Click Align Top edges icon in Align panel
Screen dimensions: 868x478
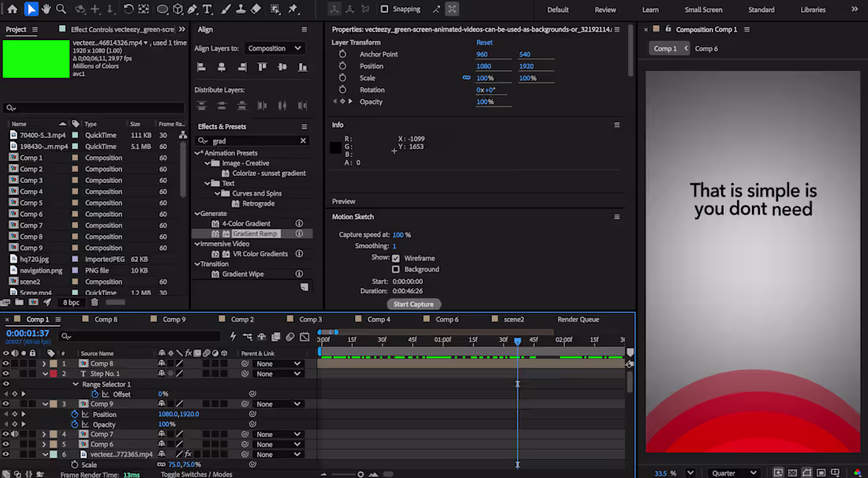[262, 67]
